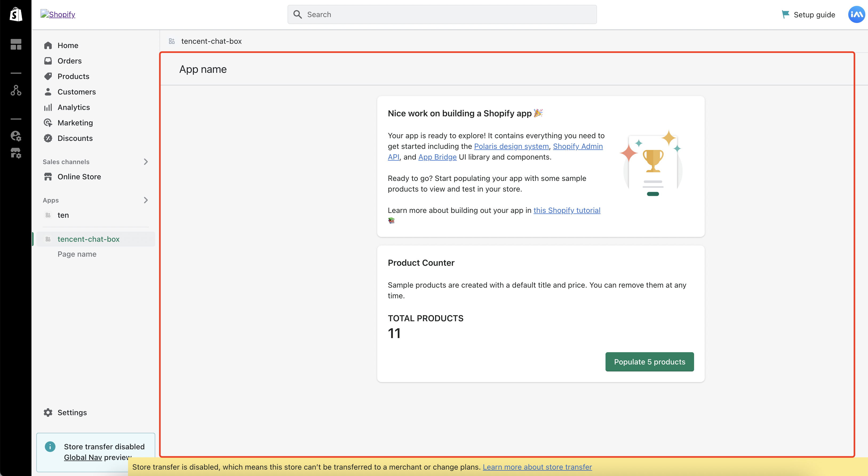The width and height of the screenshot is (868, 476).
Task: Click the user settings icon in dark rail
Action: (16, 136)
